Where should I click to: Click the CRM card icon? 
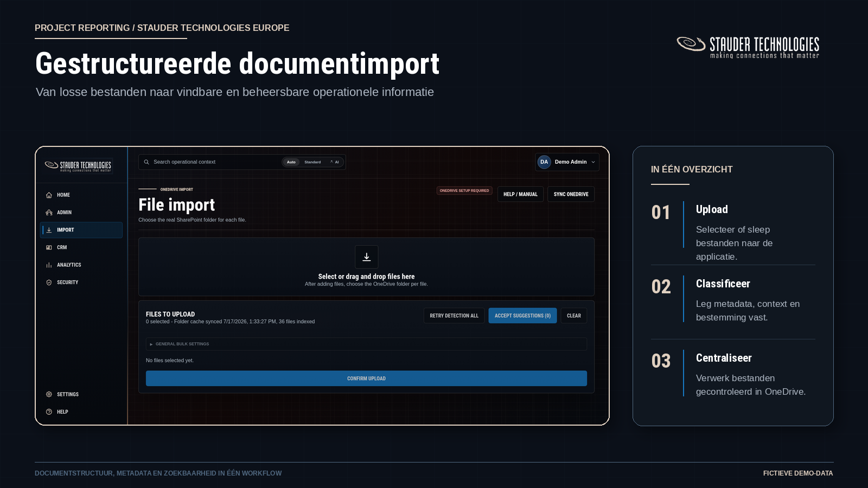point(49,248)
